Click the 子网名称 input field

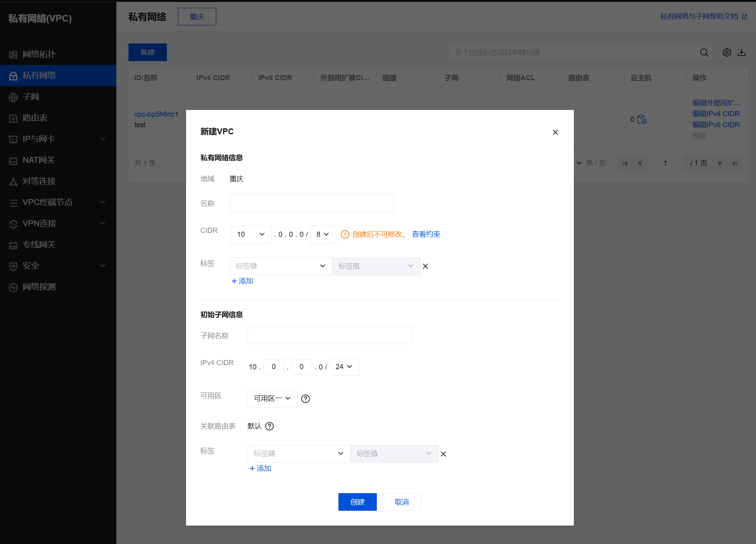pos(329,335)
